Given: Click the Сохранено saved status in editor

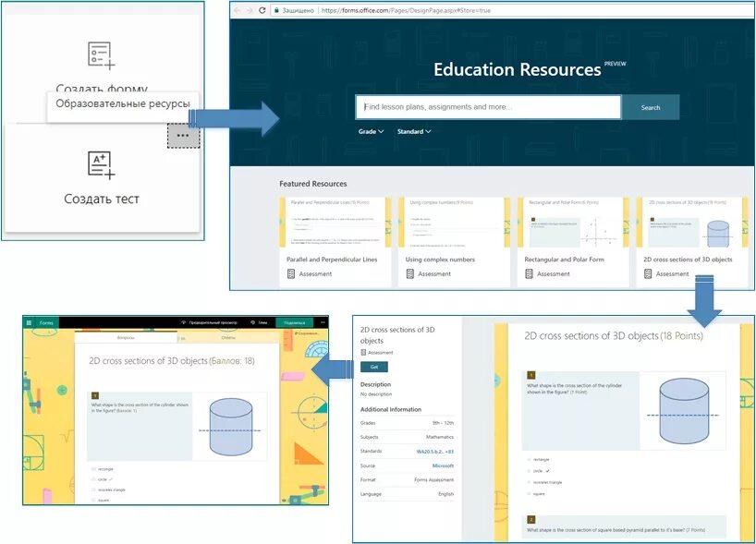Looking at the screenshot, I should [307, 332].
